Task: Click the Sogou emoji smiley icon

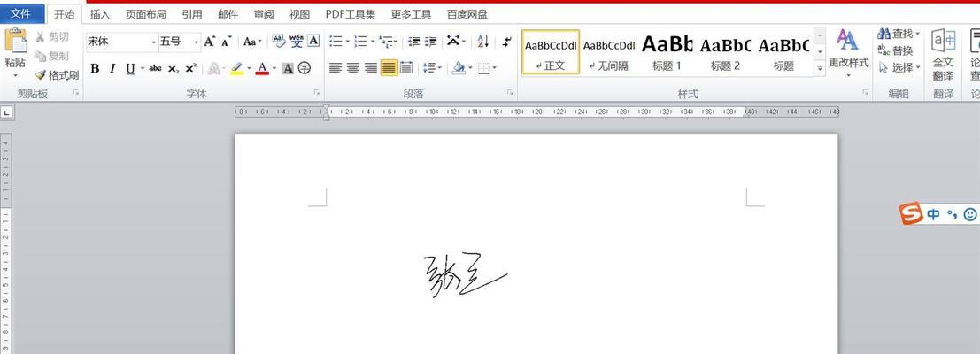Action: [970, 214]
